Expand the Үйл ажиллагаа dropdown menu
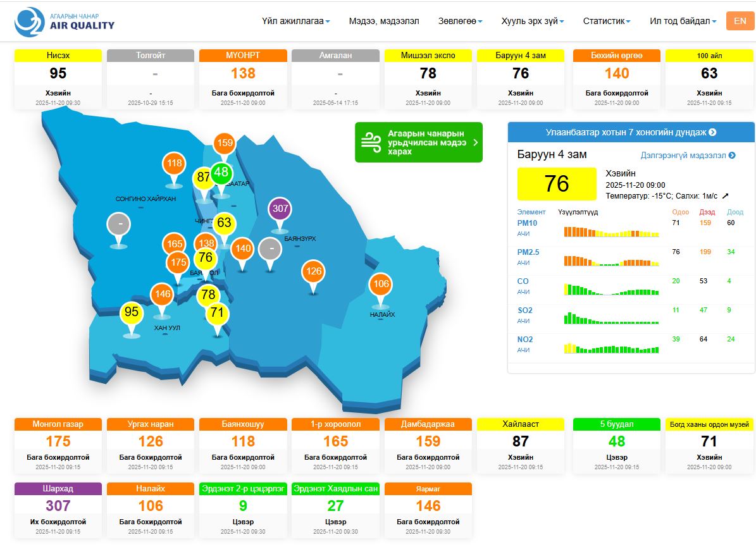The height and width of the screenshot is (547, 756). tap(295, 21)
